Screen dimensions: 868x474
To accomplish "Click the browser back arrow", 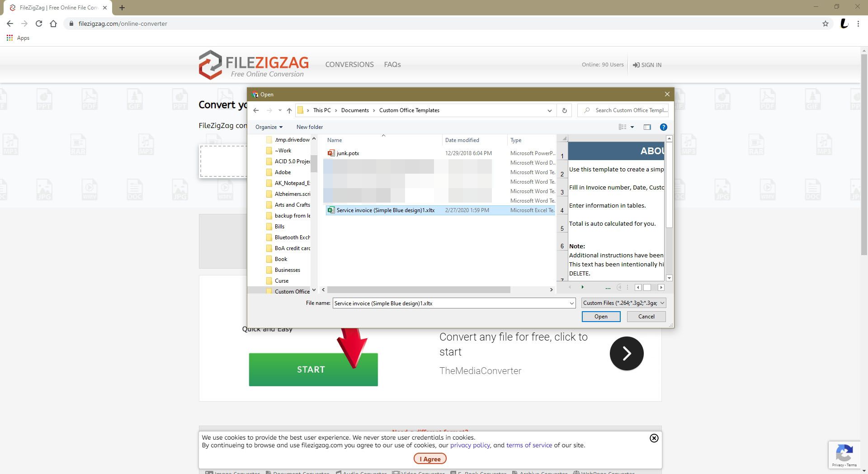I will click(10, 24).
